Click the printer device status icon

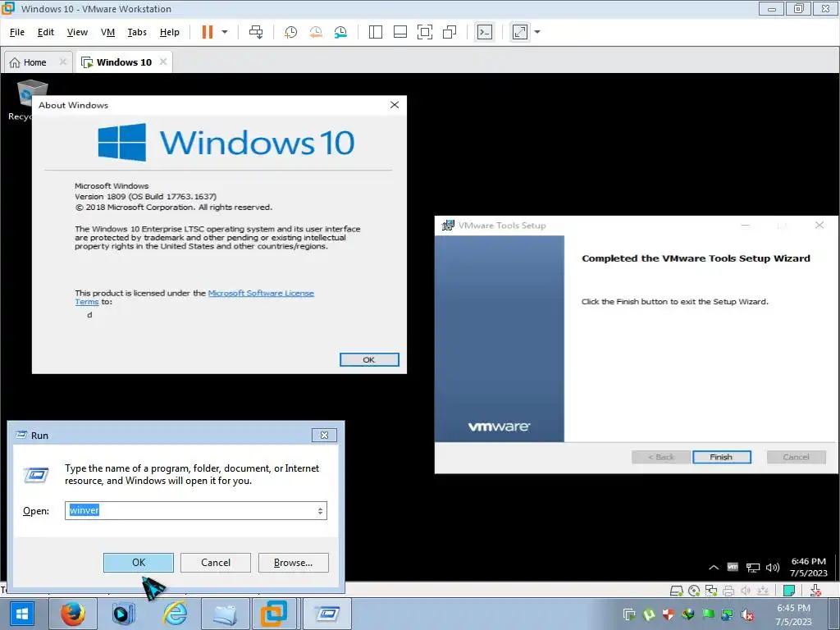tap(728, 591)
